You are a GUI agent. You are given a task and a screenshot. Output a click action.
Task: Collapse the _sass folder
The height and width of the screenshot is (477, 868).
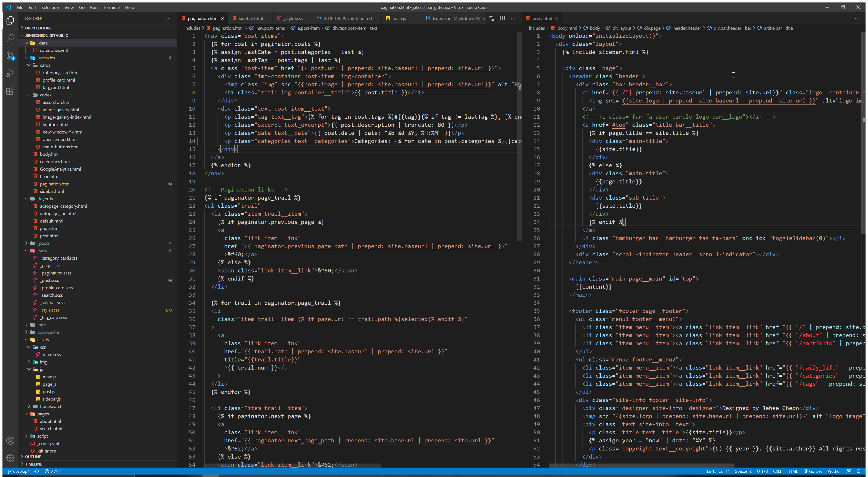point(26,250)
